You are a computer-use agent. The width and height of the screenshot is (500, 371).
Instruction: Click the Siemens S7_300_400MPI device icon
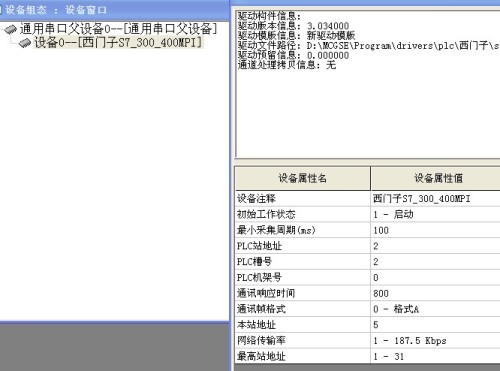click(25, 43)
